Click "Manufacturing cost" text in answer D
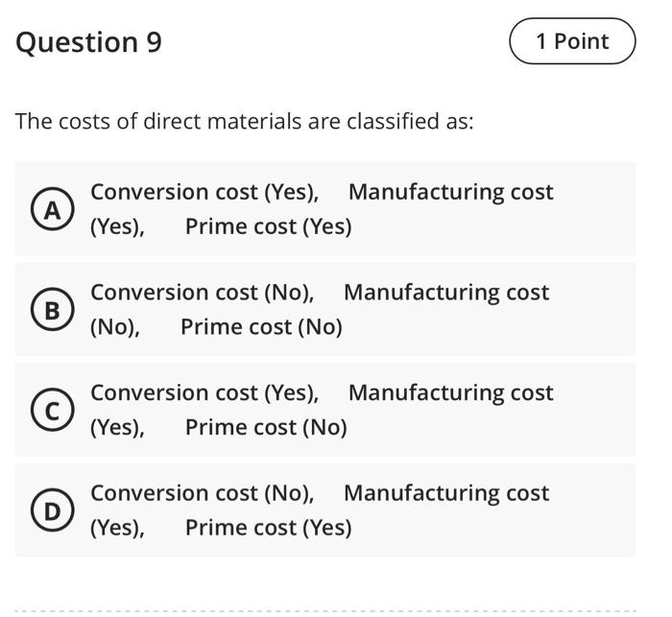Screen dimensions: 672x617 (445, 493)
